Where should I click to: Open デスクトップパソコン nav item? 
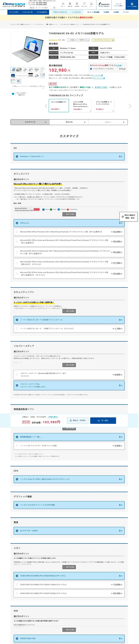pyautogui.click(x=60, y=12)
